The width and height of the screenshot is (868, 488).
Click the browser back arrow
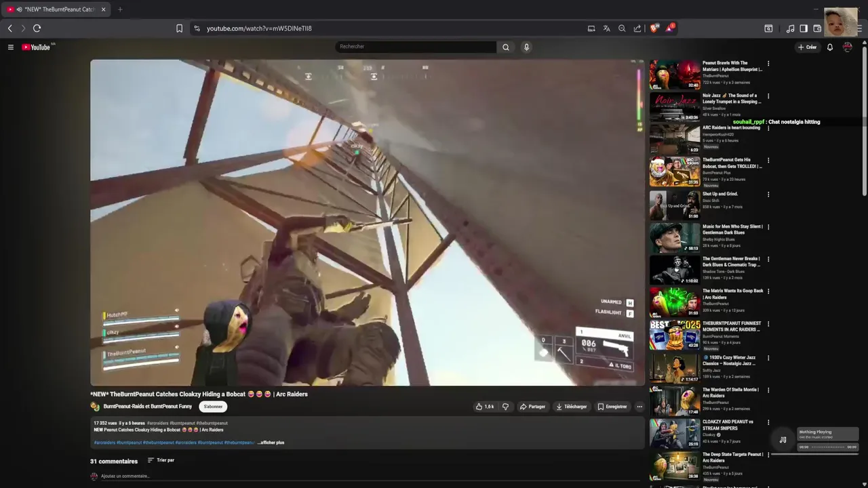pos(9,28)
